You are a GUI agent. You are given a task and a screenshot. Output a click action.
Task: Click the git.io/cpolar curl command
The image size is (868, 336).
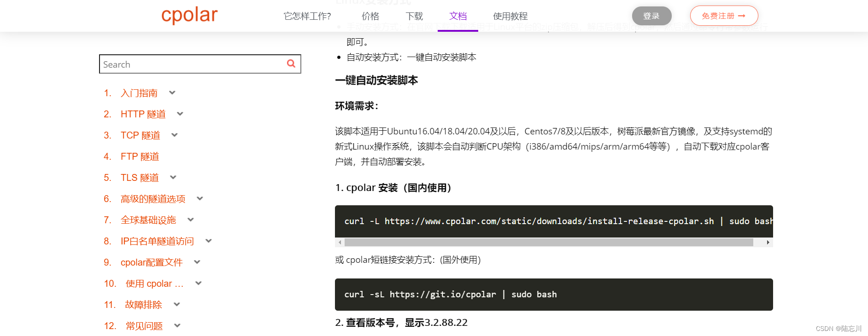pyautogui.click(x=451, y=295)
